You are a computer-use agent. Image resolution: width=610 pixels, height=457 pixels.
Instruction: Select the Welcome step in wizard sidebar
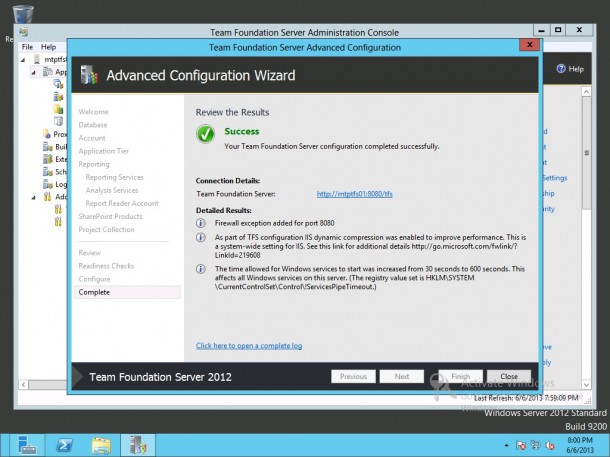pyautogui.click(x=93, y=112)
